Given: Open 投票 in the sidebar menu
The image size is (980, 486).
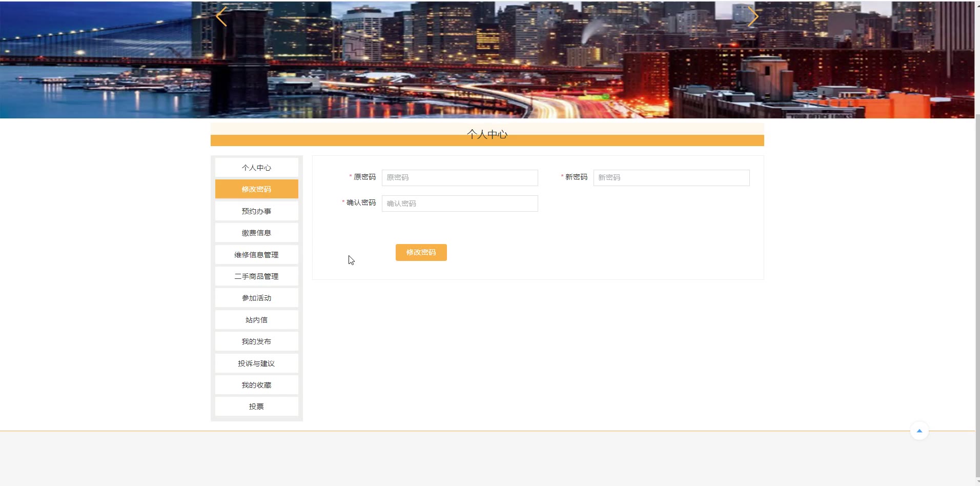Looking at the screenshot, I should 256,407.
